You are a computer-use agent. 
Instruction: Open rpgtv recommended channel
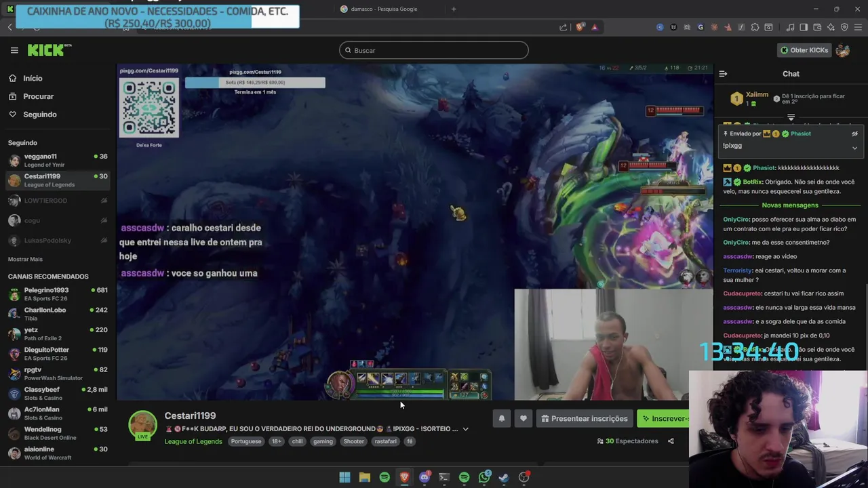(58, 373)
